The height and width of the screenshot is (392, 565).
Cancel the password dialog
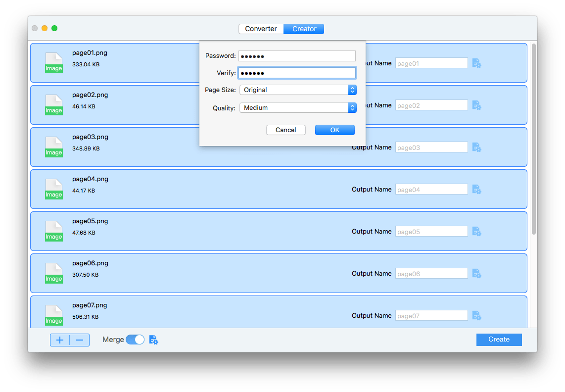point(286,130)
